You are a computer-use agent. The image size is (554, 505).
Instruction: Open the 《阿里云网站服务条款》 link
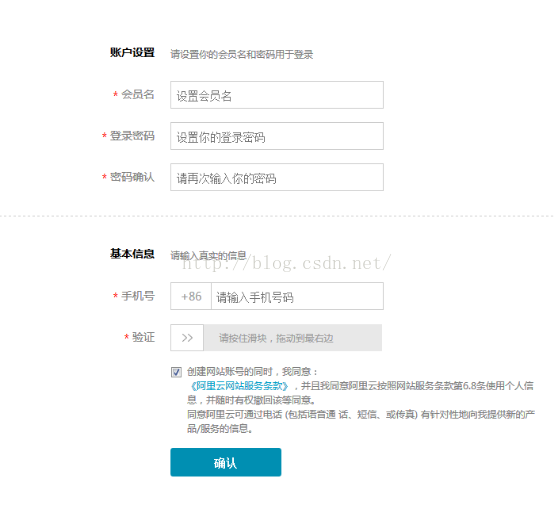tap(239, 386)
